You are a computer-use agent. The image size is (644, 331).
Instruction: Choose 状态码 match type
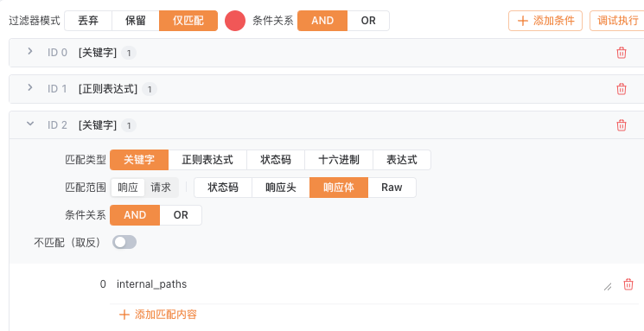[276, 160]
